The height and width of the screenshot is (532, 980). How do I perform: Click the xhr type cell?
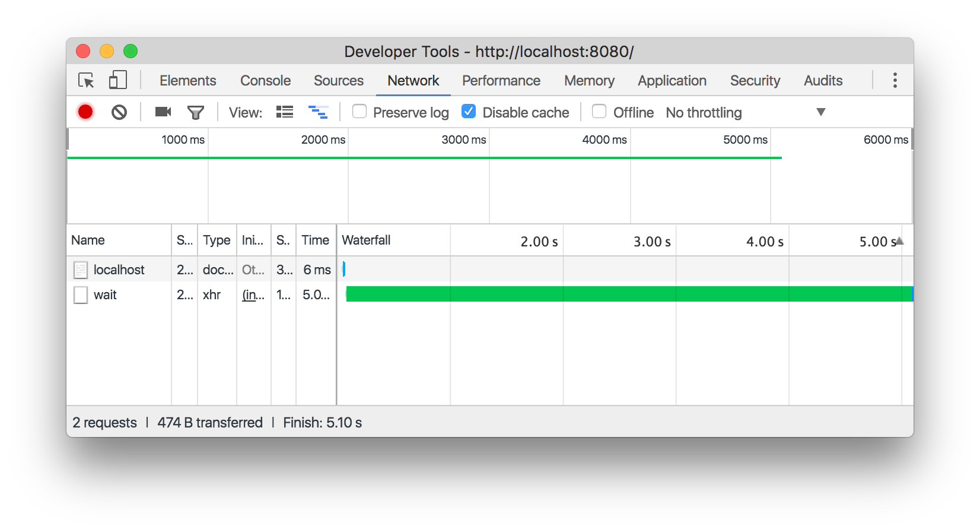(212, 295)
